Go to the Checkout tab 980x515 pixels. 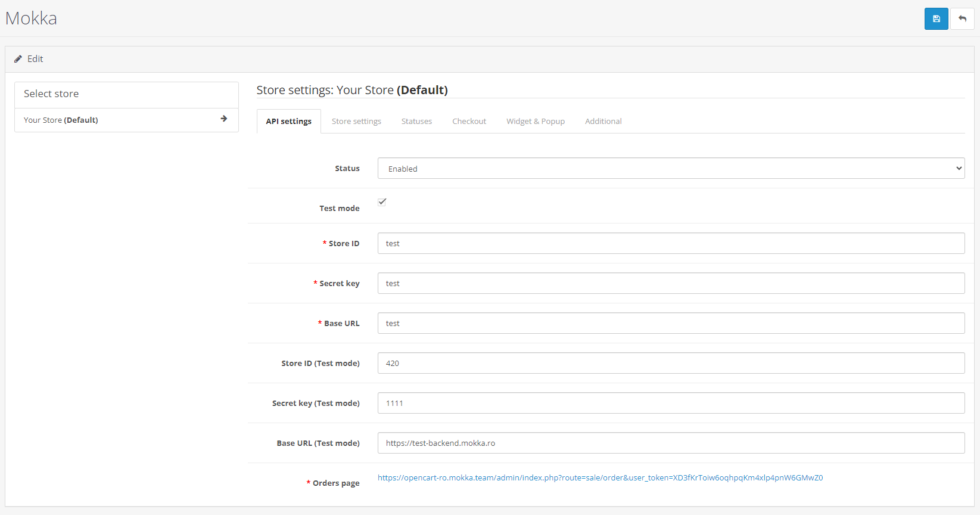(x=469, y=122)
